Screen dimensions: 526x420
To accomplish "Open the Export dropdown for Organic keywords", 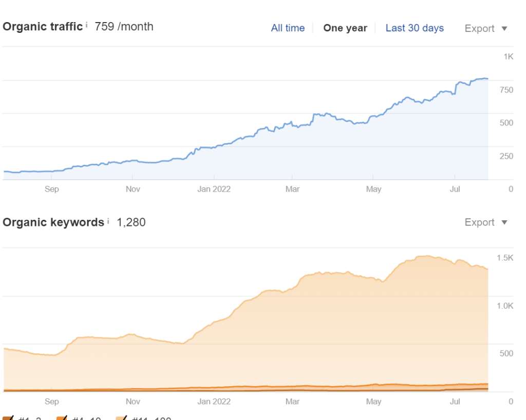I will pos(486,222).
